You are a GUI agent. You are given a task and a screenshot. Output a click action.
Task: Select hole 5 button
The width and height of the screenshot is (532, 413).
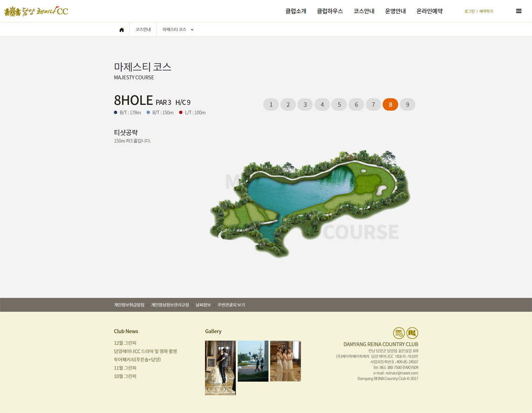339,104
